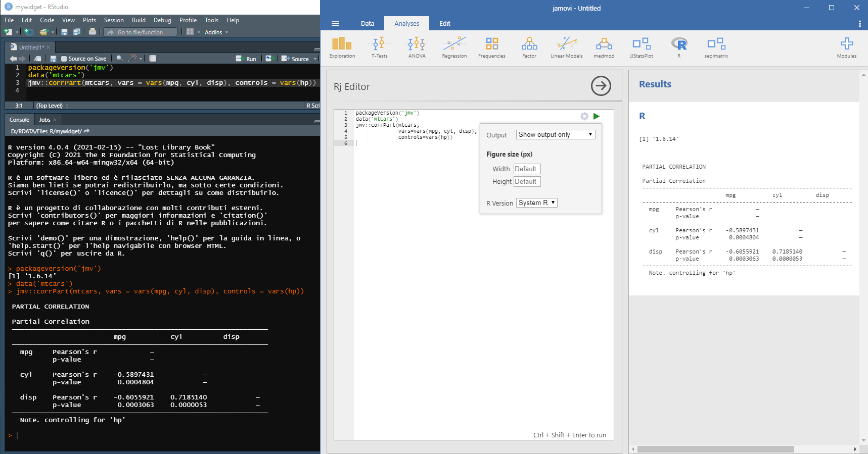The width and height of the screenshot is (868, 454).
Task: Expand the Source button dropdown arrow
Action: coord(315,59)
